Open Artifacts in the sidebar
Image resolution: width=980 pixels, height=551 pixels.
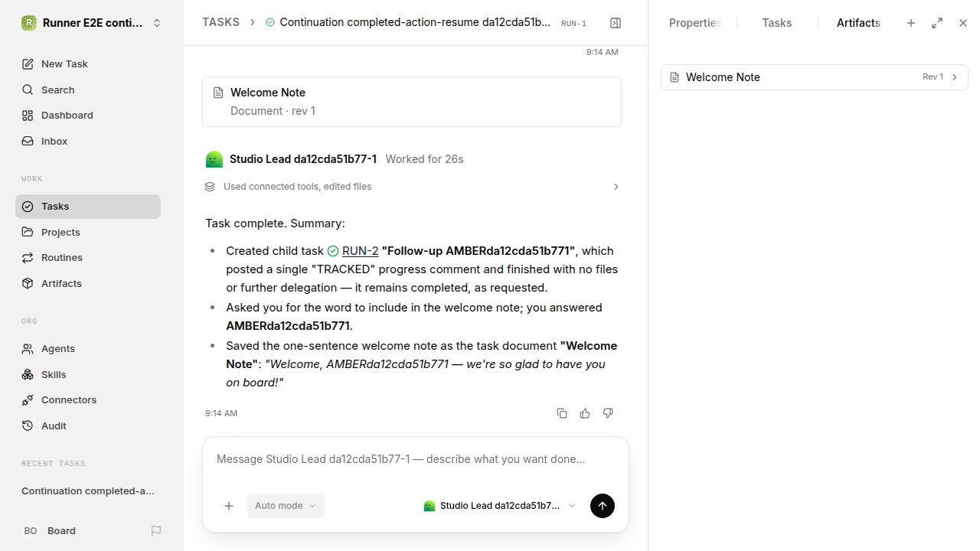pos(88,284)
